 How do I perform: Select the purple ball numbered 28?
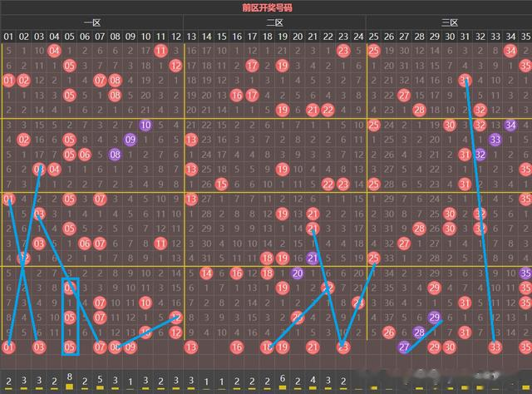[419, 332]
